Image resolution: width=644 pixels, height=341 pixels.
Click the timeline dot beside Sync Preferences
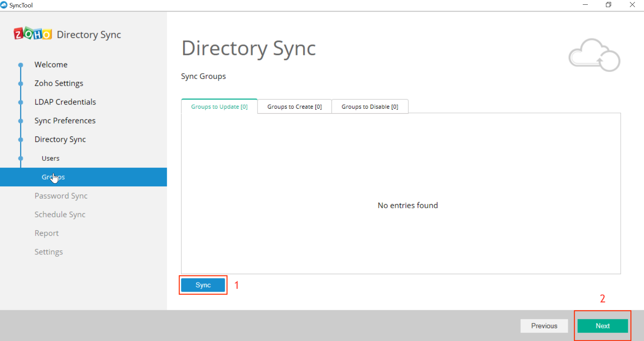21,121
